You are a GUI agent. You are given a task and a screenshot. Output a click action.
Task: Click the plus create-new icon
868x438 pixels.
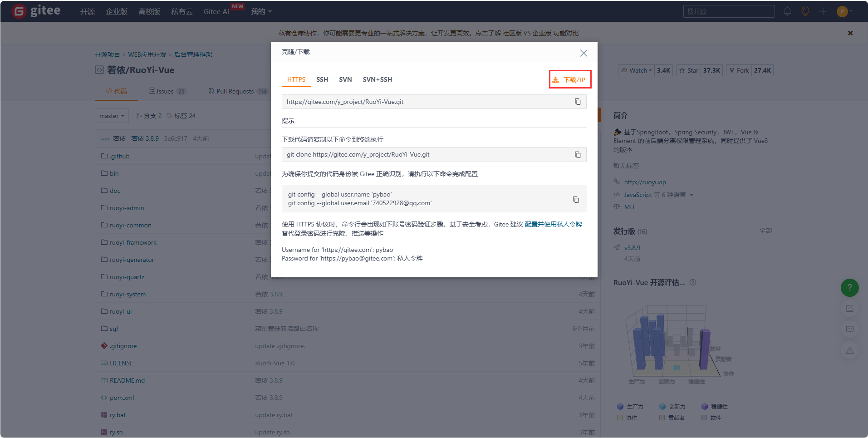pyautogui.click(x=823, y=11)
